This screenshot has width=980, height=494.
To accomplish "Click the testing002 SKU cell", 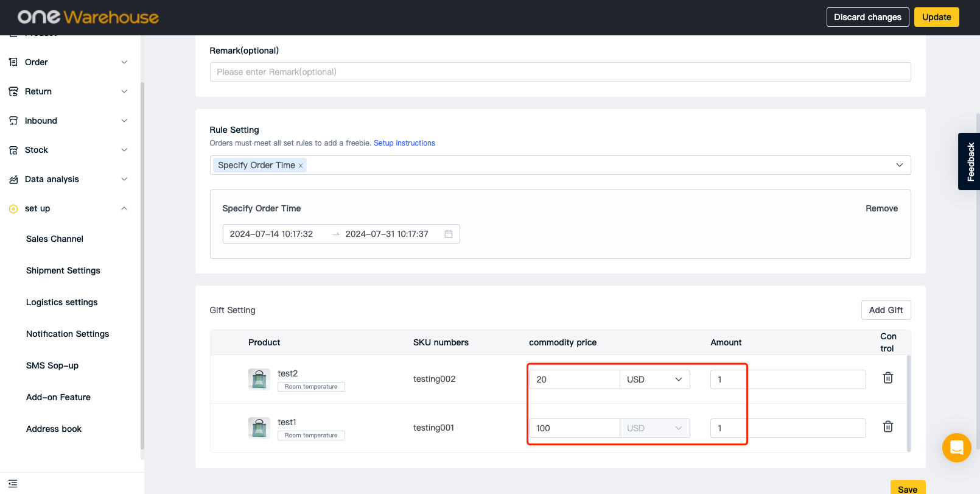I will click(434, 379).
